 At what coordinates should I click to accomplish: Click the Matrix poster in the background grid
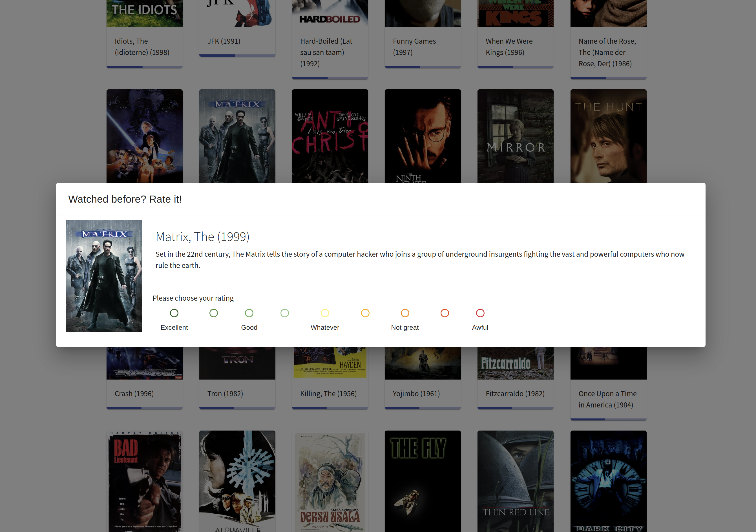coord(237,136)
